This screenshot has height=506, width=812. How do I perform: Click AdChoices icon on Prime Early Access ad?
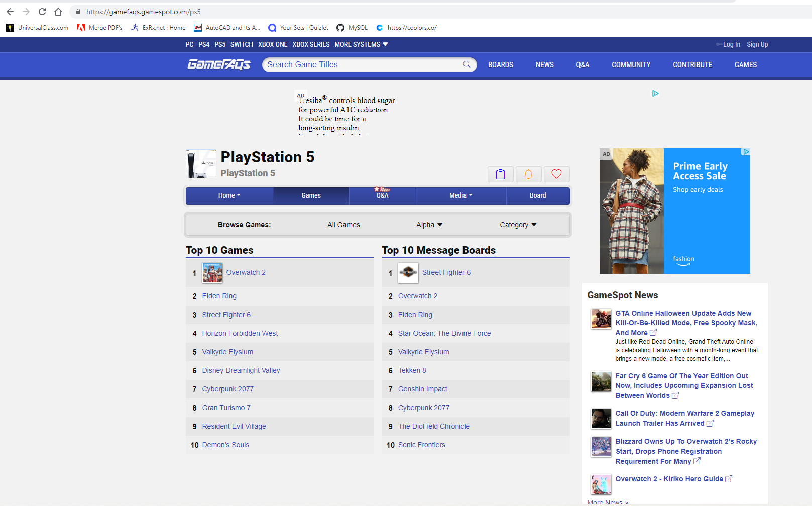746,152
